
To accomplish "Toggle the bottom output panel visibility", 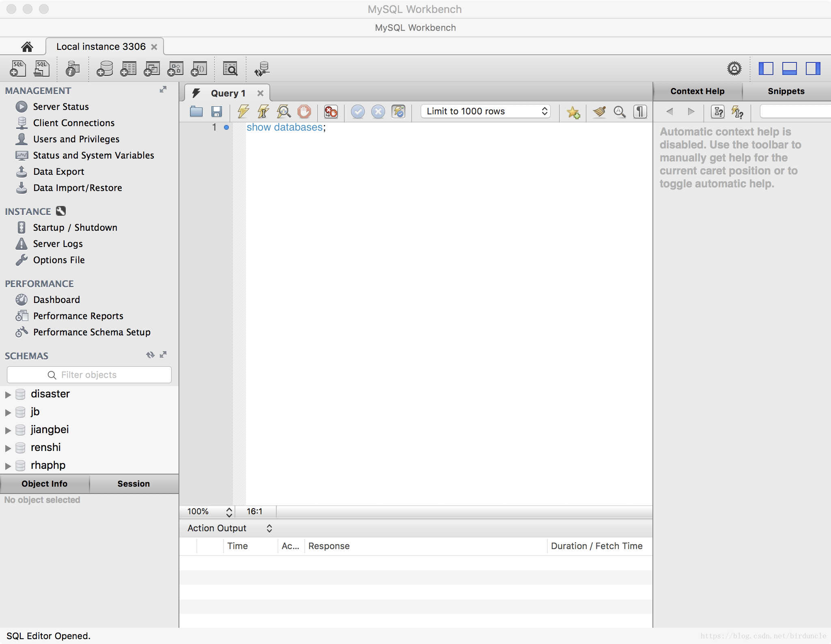I will [x=789, y=69].
